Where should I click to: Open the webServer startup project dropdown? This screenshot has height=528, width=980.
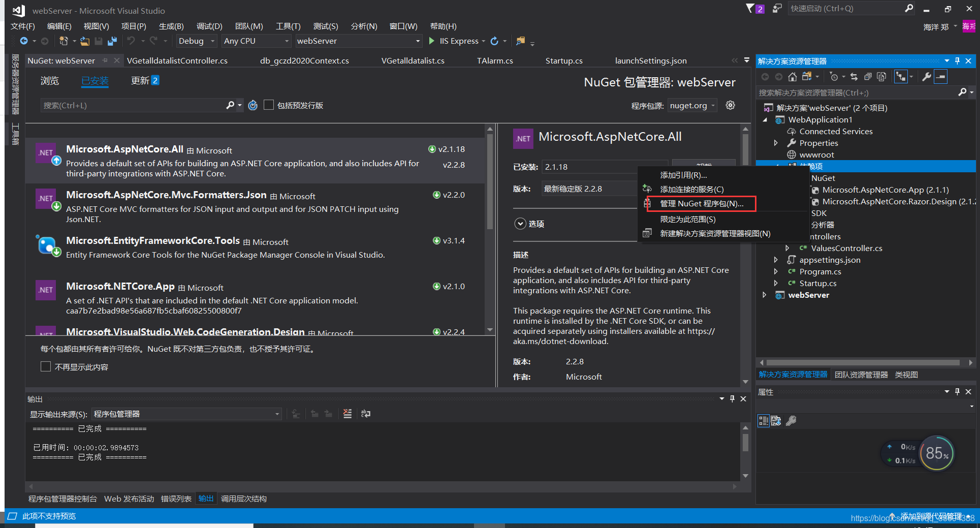[x=359, y=41]
